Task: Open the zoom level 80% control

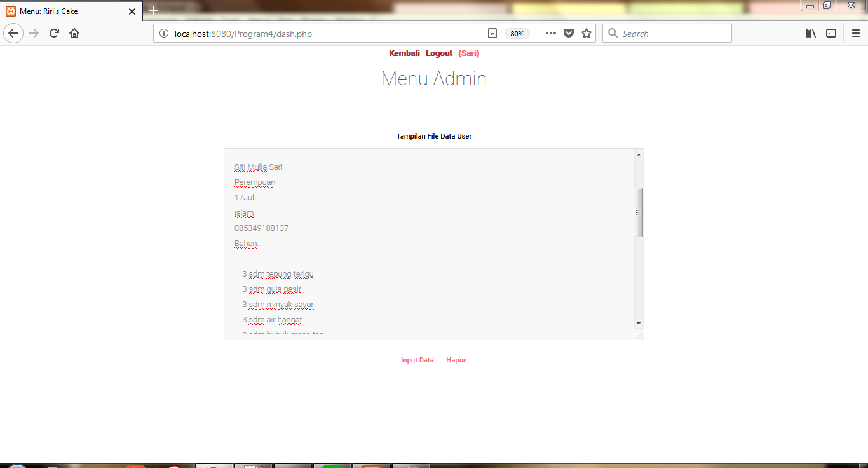Action: pos(517,33)
